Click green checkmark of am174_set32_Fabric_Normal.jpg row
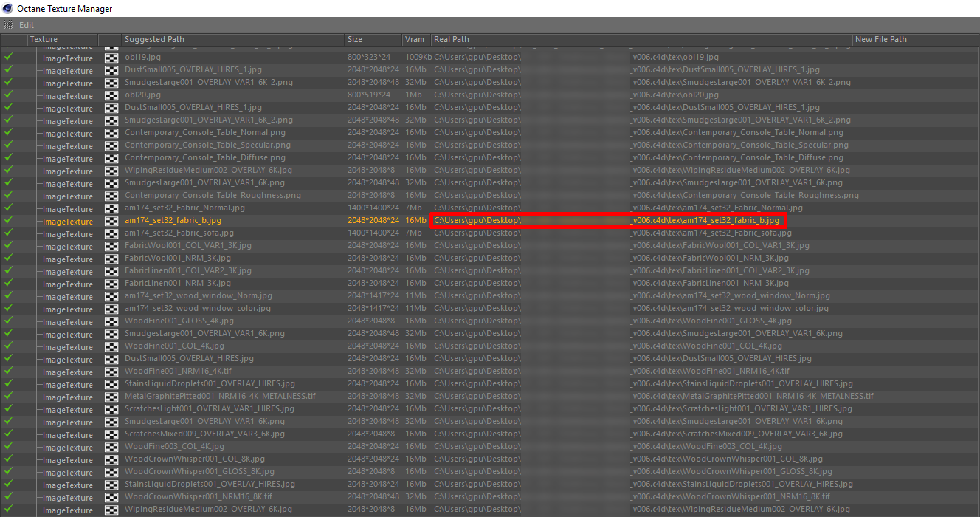980x517 pixels. [9, 208]
